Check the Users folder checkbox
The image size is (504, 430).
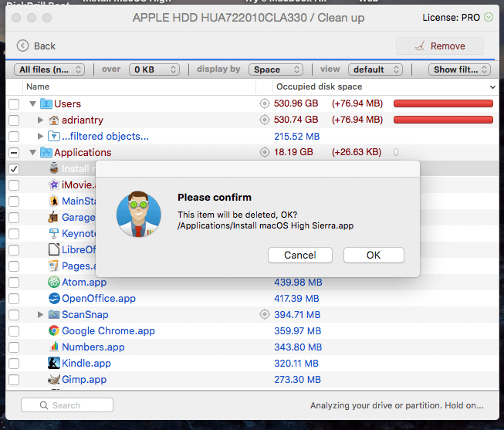click(x=14, y=104)
